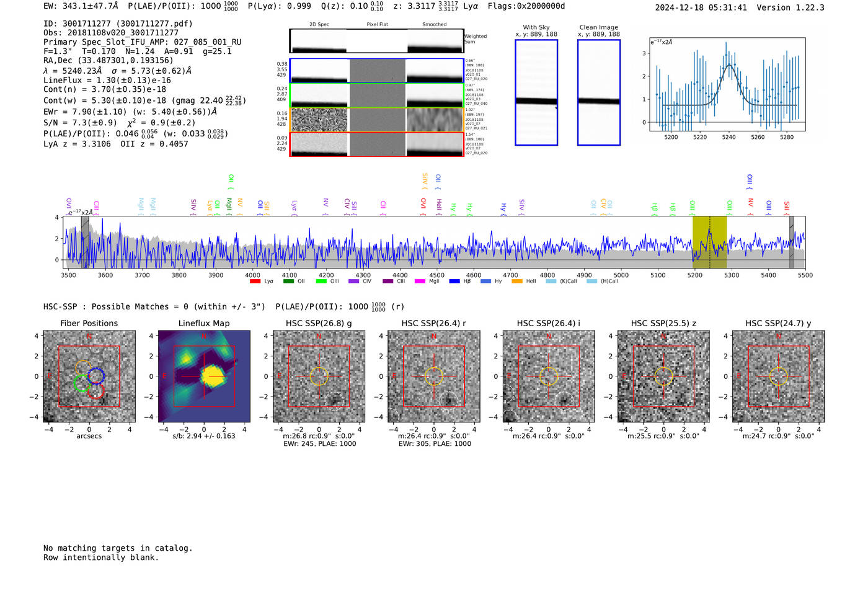Select the Lineflux Map image
The height and width of the screenshot is (591, 868).
(204, 376)
